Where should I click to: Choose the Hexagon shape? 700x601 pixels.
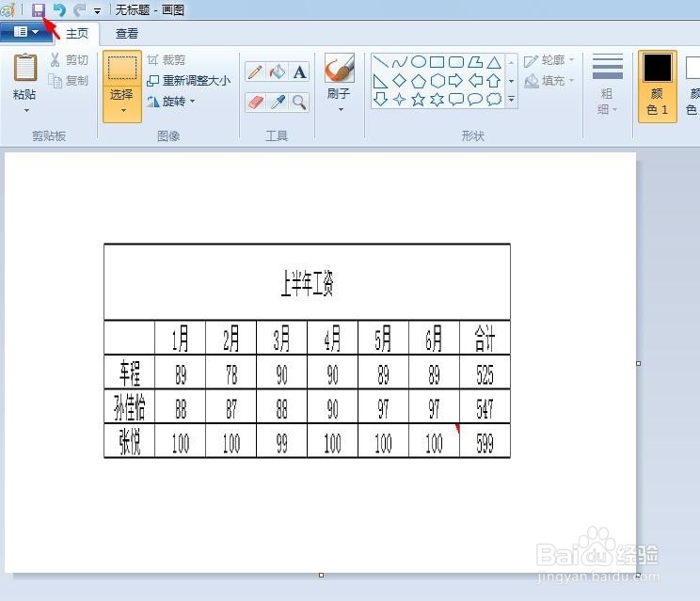point(437,81)
